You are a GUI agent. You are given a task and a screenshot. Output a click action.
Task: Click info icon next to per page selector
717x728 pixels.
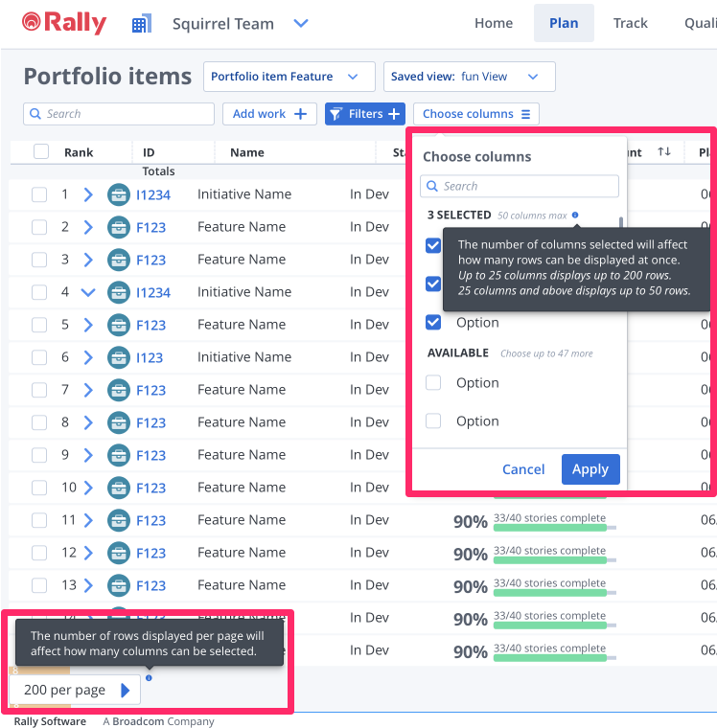click(x=149, y=678)
